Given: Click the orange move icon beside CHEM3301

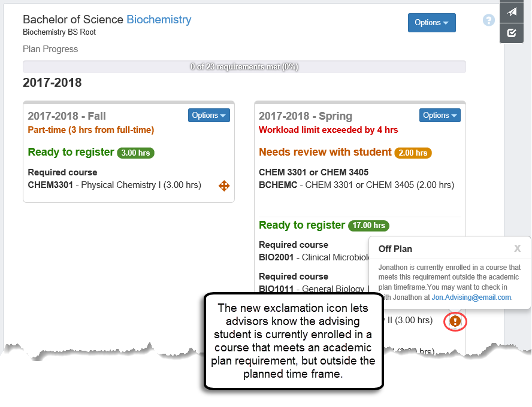Looking at the screenshot, I should click(224, 186).
